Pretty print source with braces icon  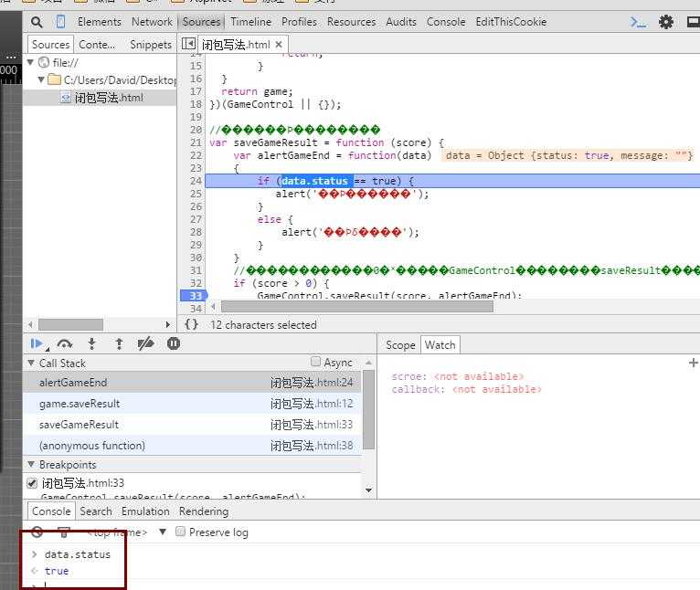coord(191,324)
